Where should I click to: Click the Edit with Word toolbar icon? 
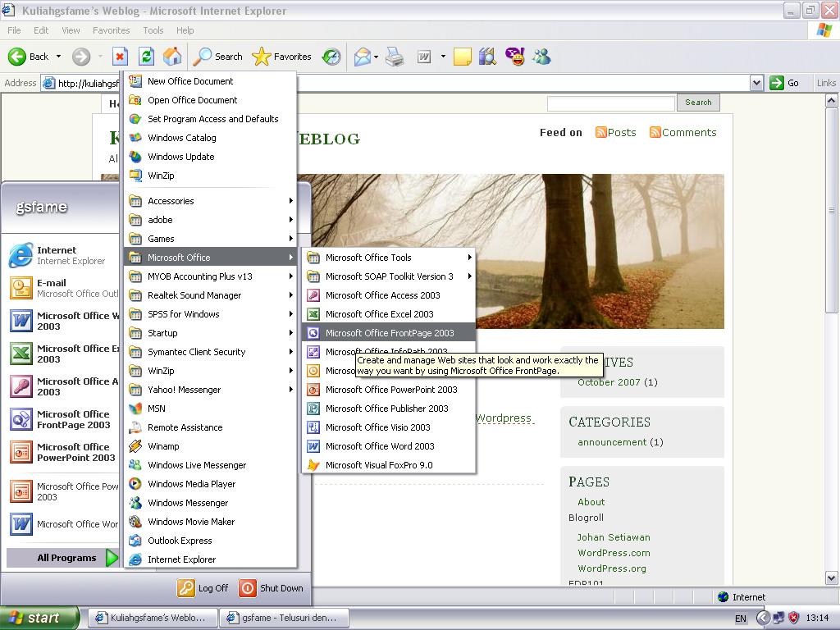coord(424,57)
